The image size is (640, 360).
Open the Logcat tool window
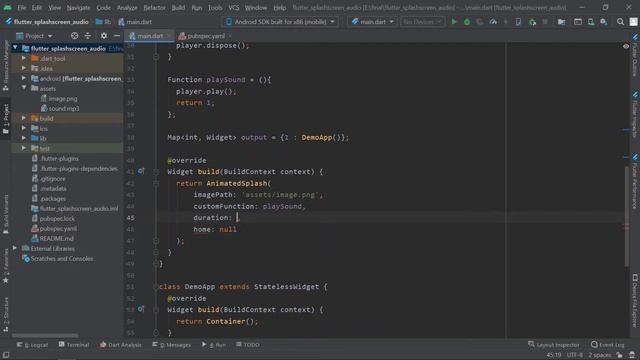[x=32, y=345]
